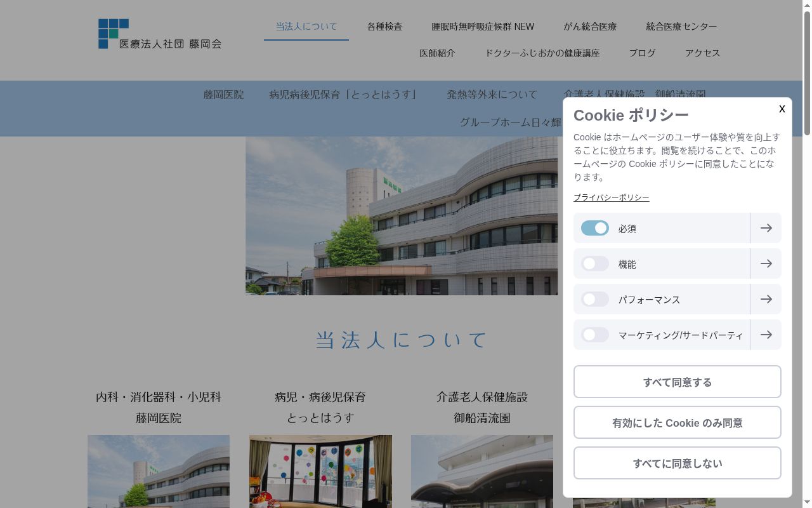812x508 pixels.
Task: Click the page vertical scrollbar thumb
Action: (807, 72)
